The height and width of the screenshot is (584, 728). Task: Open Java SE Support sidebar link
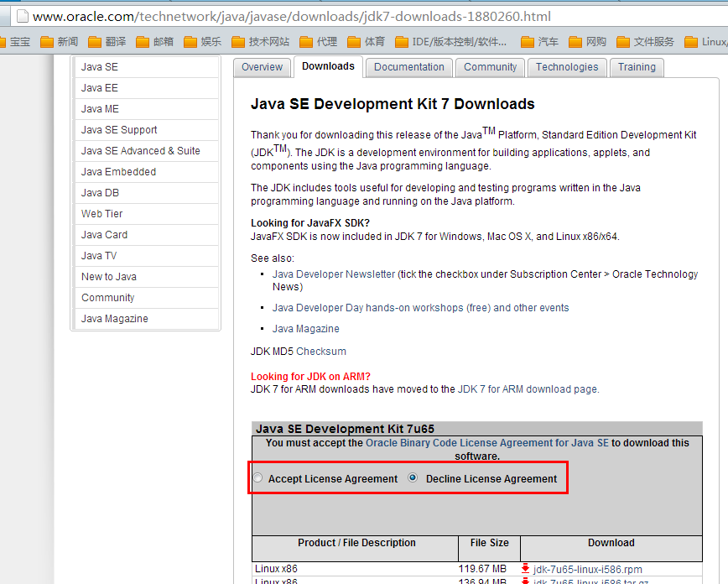tap(146, 129)
